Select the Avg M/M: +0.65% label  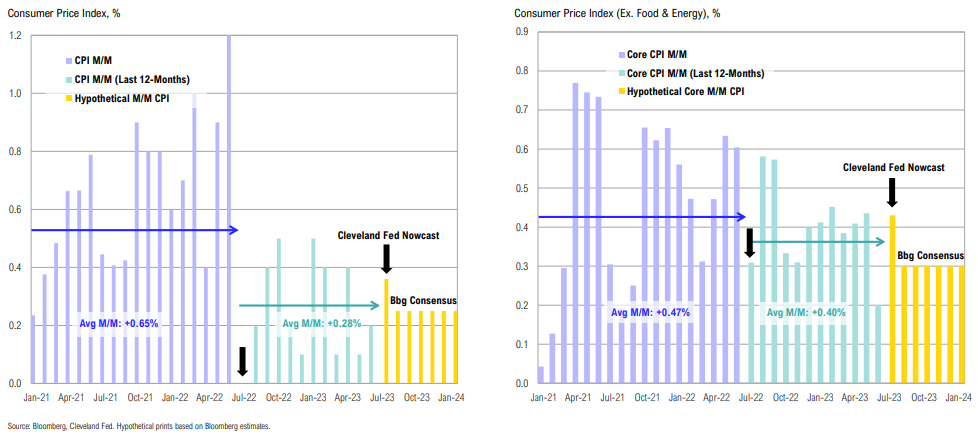[x=119, y=323]
